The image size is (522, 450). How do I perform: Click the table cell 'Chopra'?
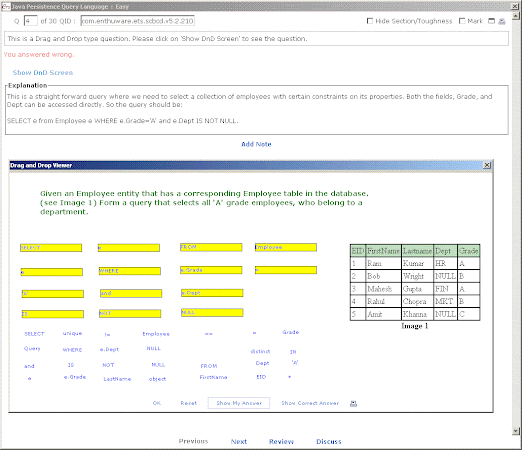[417, 301]
